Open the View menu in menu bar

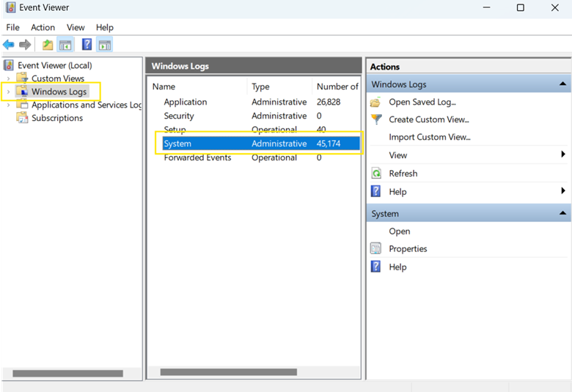[76, 27]
